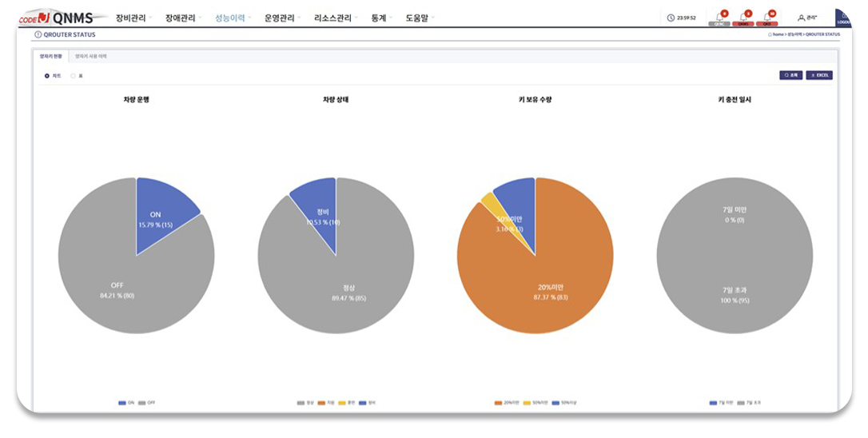This screenshot has width=868, height=438.
Task: Toggle the orange legend in 차량 상태
Action: coord(326,403)
